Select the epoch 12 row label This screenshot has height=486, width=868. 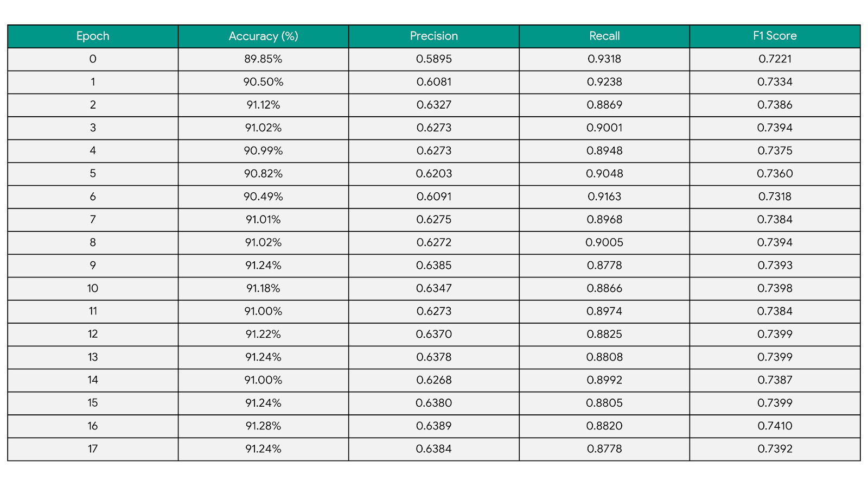(93, 334)
